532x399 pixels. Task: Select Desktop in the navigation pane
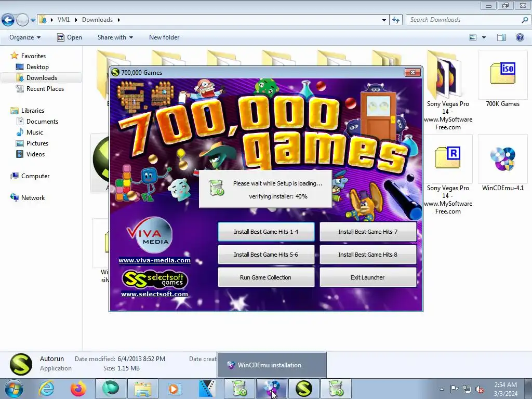coord(37,67)
